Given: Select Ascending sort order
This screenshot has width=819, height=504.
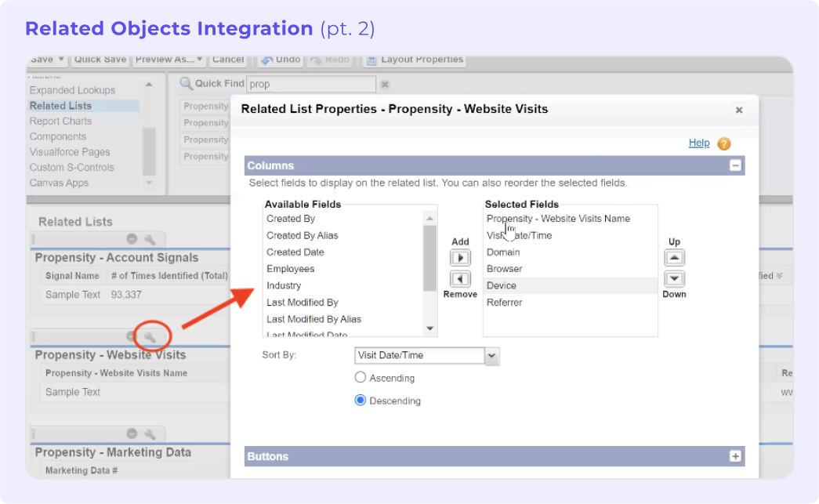Looking at the screenshot, I should click(360, 378).
